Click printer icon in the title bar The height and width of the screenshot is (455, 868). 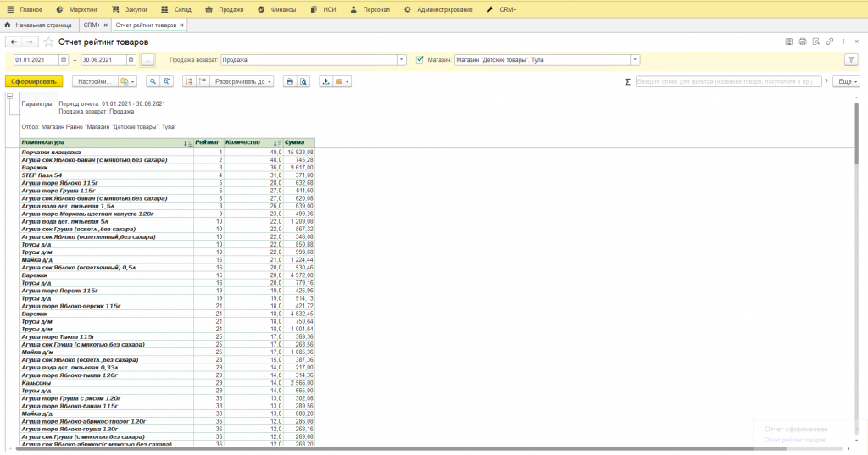pos(803,42)
